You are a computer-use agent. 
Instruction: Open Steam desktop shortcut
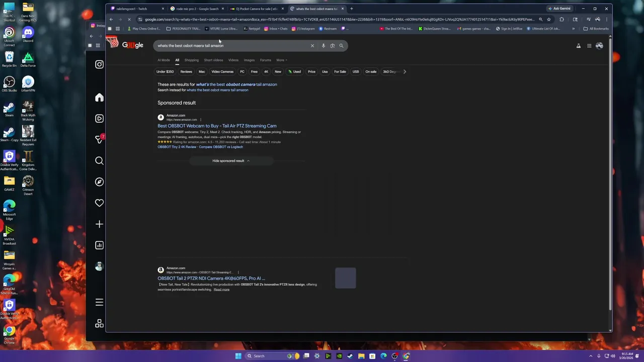9,109
